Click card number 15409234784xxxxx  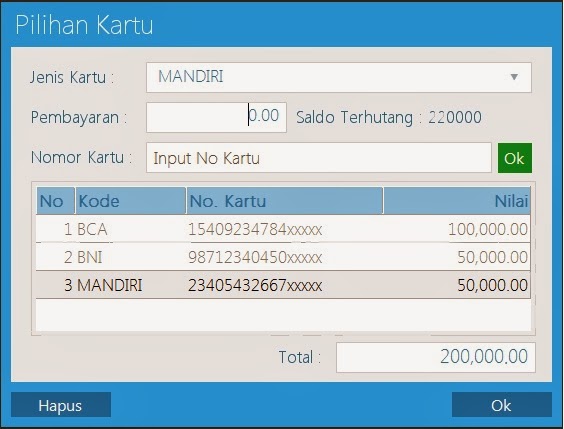(255, 229)
